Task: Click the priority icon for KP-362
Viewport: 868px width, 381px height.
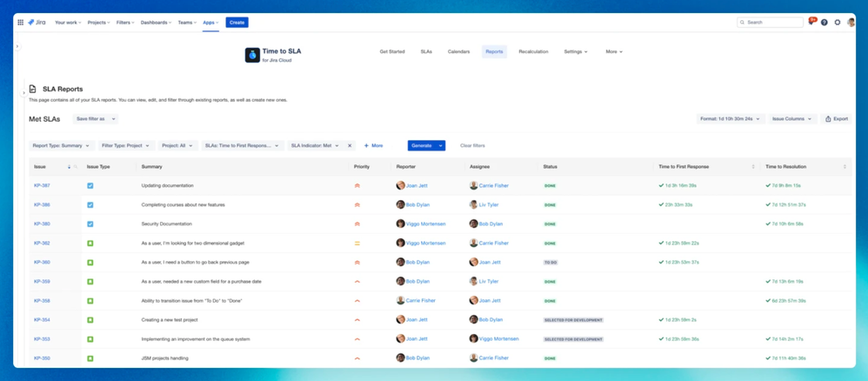Action: [x=357, y=243]
